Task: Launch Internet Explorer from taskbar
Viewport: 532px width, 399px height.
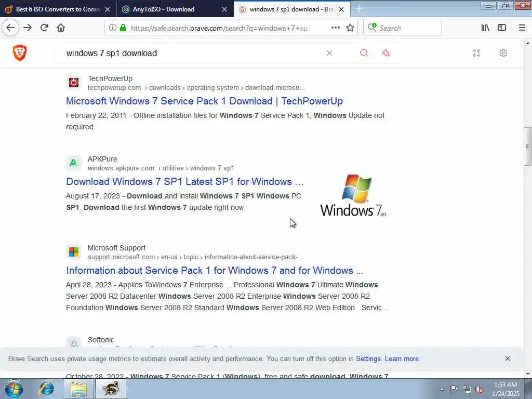Action: 46,389
